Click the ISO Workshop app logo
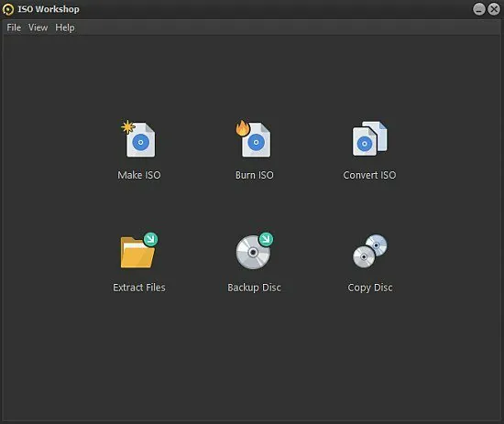This screenshot has width=504, height=424. 8,9
